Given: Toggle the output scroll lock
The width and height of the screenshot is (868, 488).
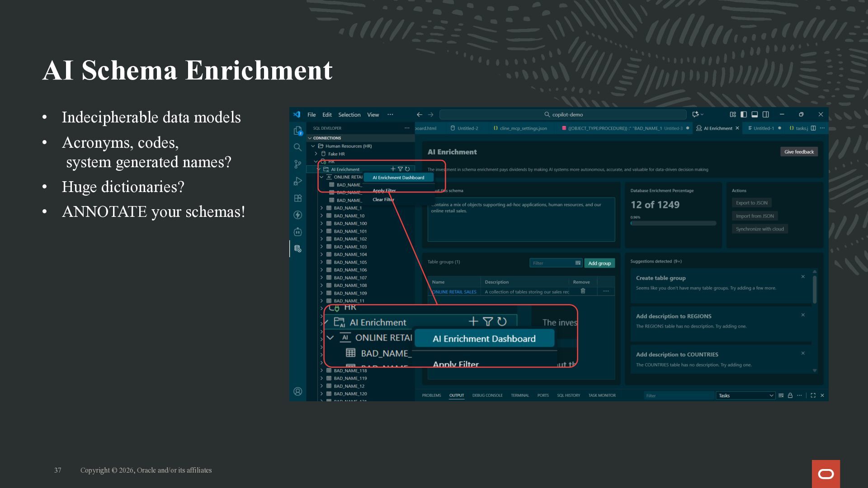Looking at the screenshot, I should [x=790, y=395].
